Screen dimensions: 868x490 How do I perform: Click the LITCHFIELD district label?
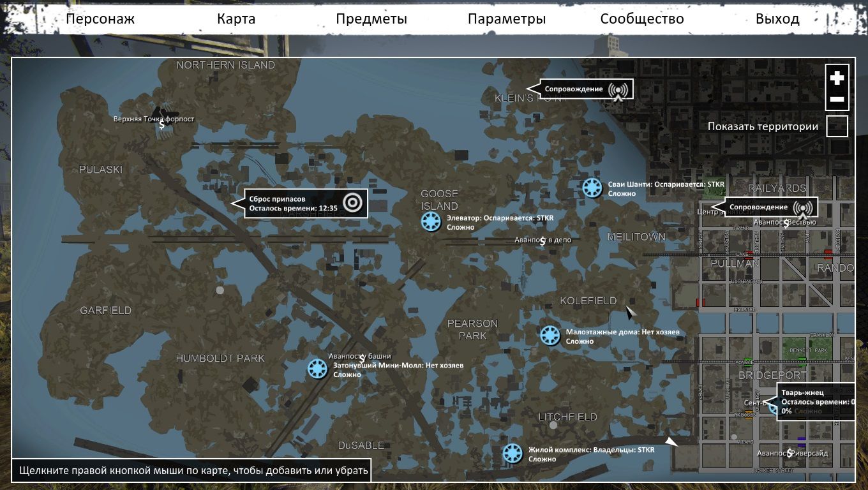pos(568,417)
